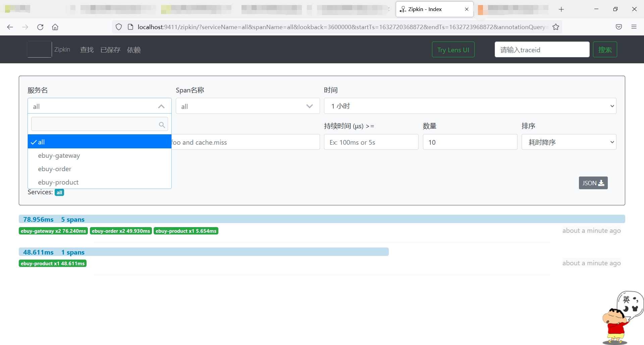
Task: Click the Zipkin brand text
Action: pyautogui.click(x=62, y=50)
